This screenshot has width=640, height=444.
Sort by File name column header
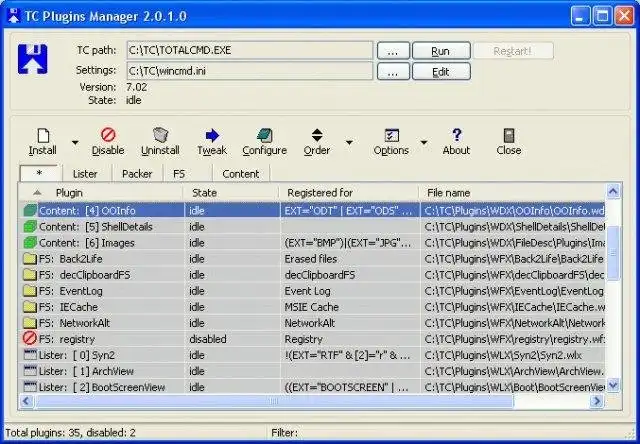[x=512, y=193]
